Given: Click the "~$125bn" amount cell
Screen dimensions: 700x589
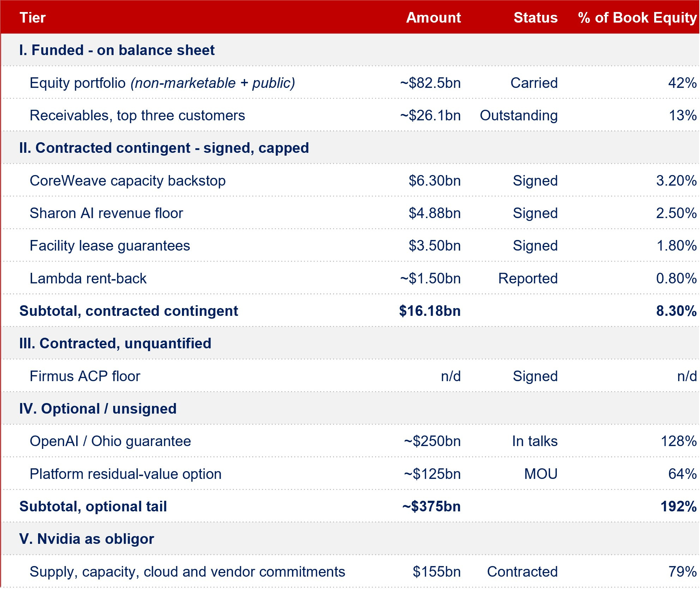Looking at the screenshot, I should (x=432, y=474).
